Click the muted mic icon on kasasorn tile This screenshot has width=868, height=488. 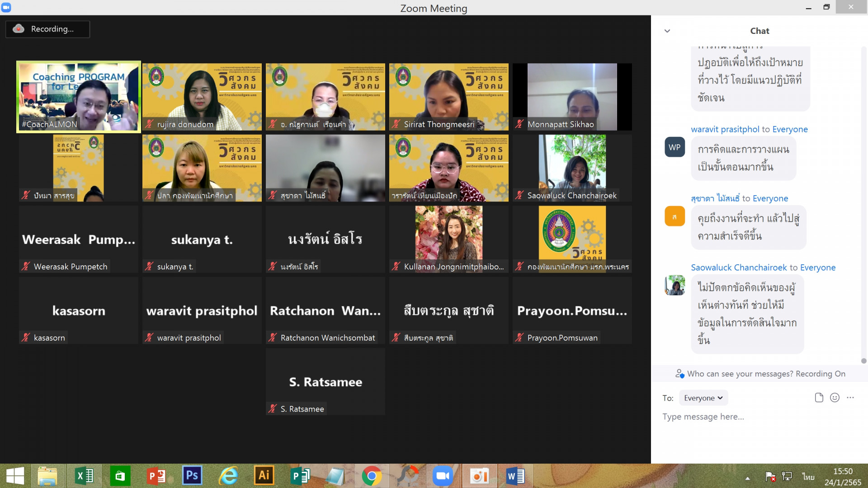click(x=26, y=338)
